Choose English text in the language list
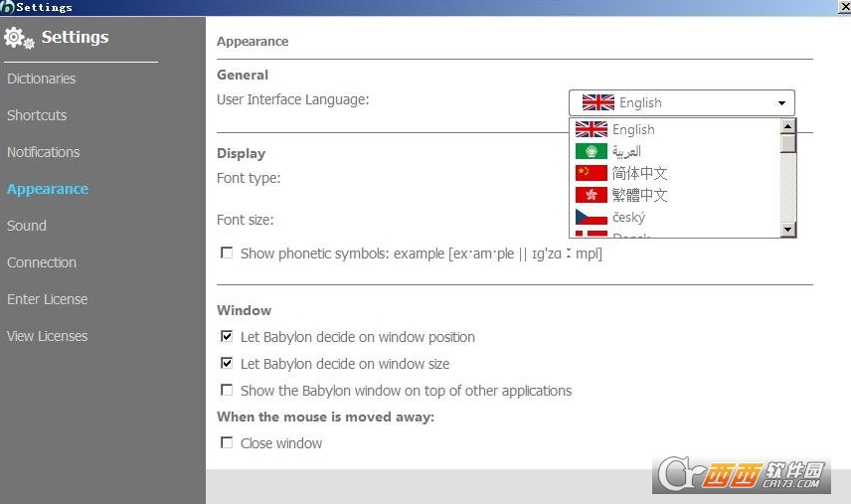The height and width of the screenshot is (504, 851). [633, 129]
